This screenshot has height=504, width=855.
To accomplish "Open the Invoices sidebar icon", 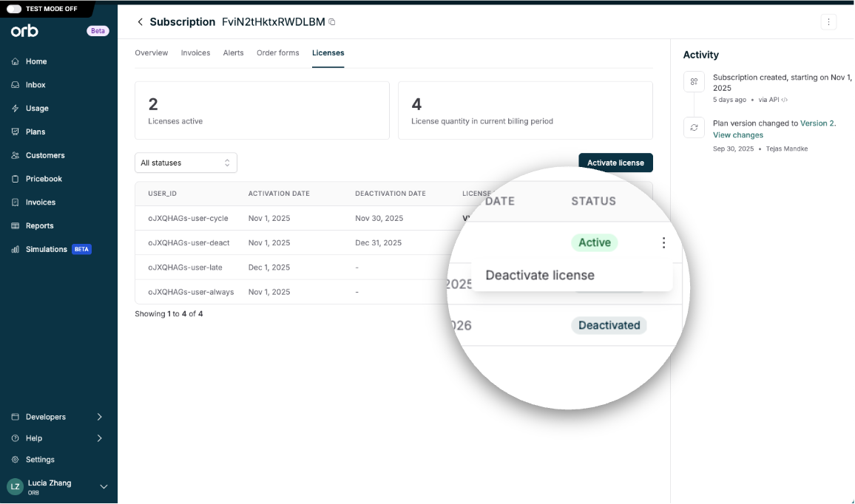I will pyautogui.click(x=16, y=202).
